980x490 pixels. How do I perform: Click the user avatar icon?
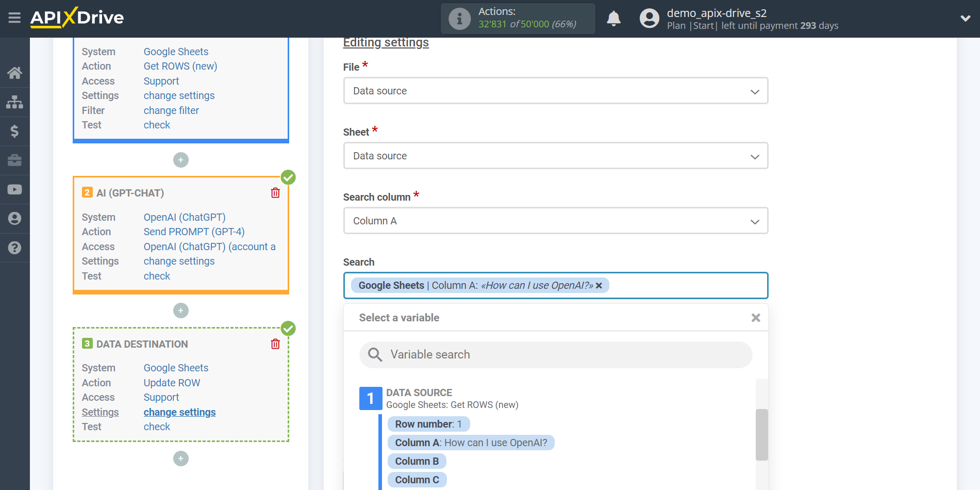coord(649,19)
